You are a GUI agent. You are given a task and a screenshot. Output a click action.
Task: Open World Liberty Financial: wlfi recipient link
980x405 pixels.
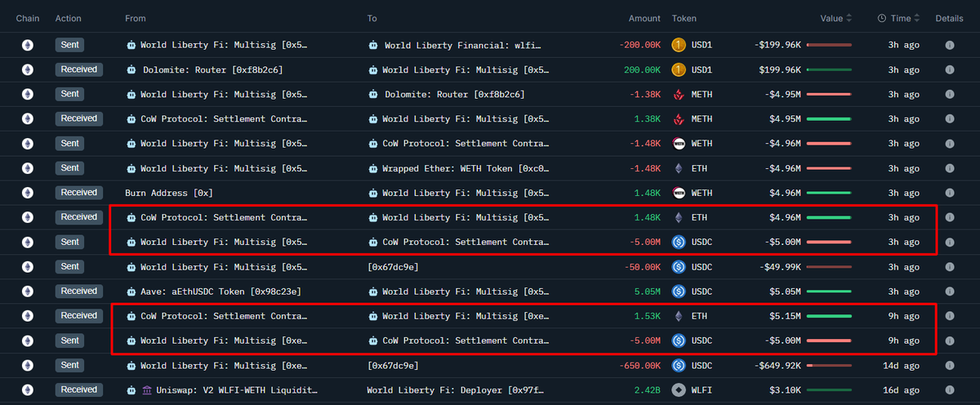click(x=463, y=46)
